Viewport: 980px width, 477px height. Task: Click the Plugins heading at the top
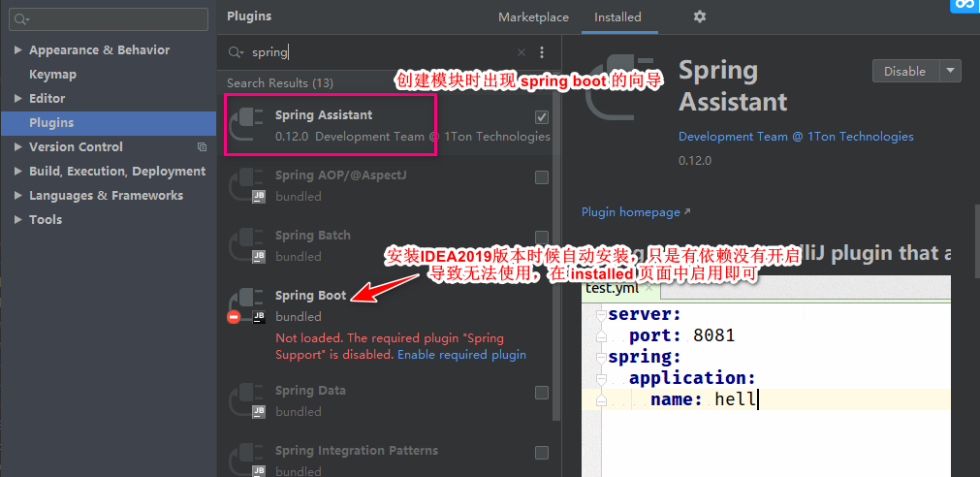click(x=249, y=16)
